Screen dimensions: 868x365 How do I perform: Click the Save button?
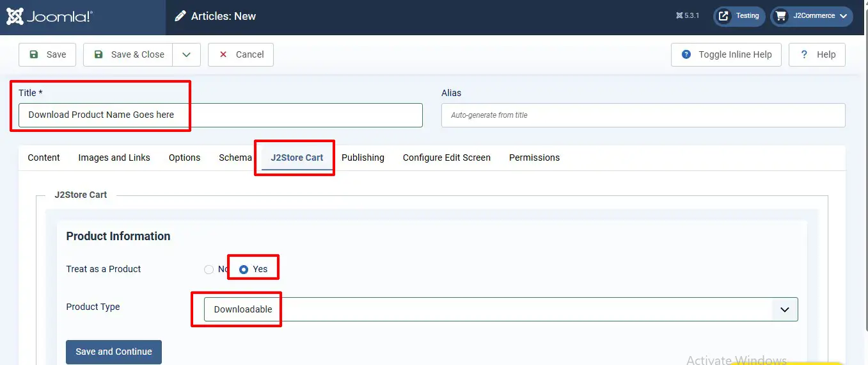click(x=47, y=54)
